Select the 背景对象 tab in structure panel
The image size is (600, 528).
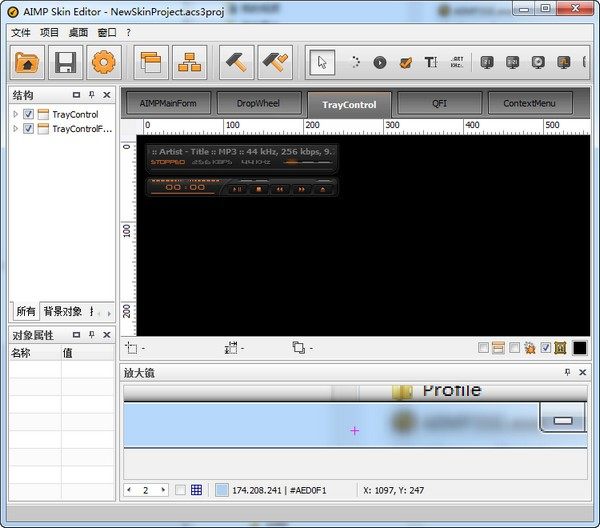tap(62, 311)
